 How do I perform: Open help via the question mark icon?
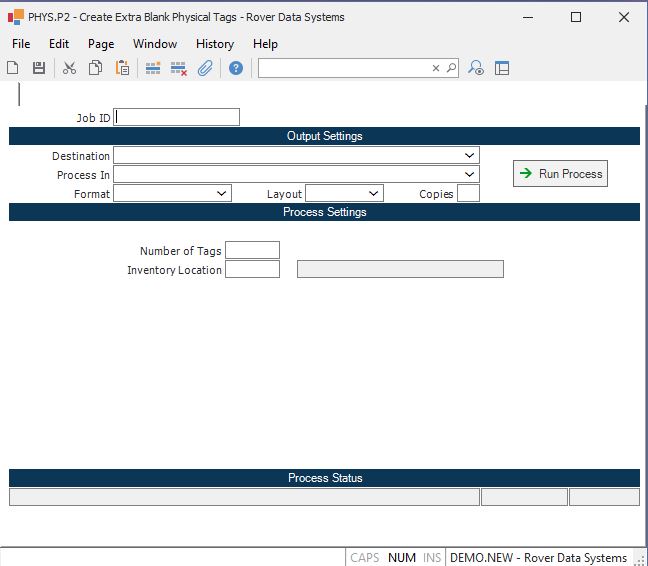point(236,68)
